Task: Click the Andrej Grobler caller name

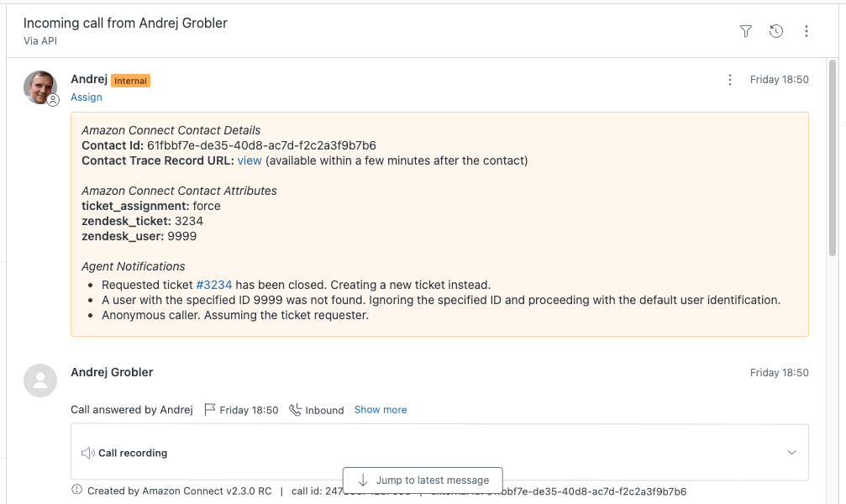Action: [112, 372]
